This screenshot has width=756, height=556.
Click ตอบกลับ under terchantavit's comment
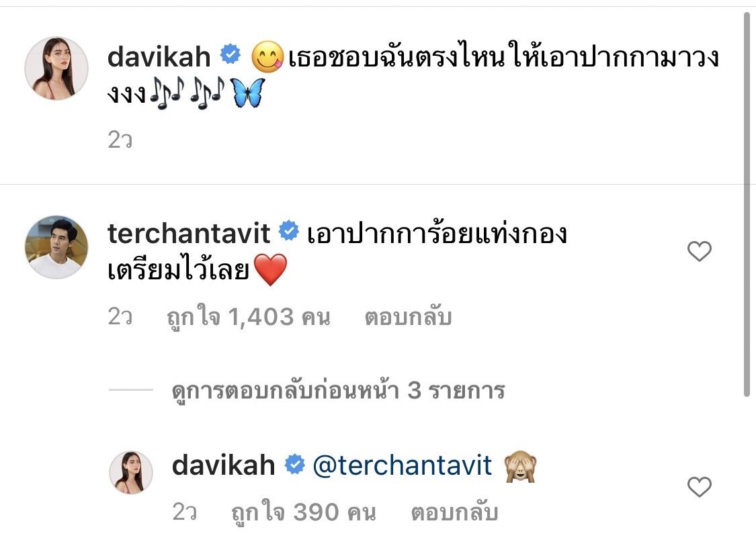[x=408, y=317]
